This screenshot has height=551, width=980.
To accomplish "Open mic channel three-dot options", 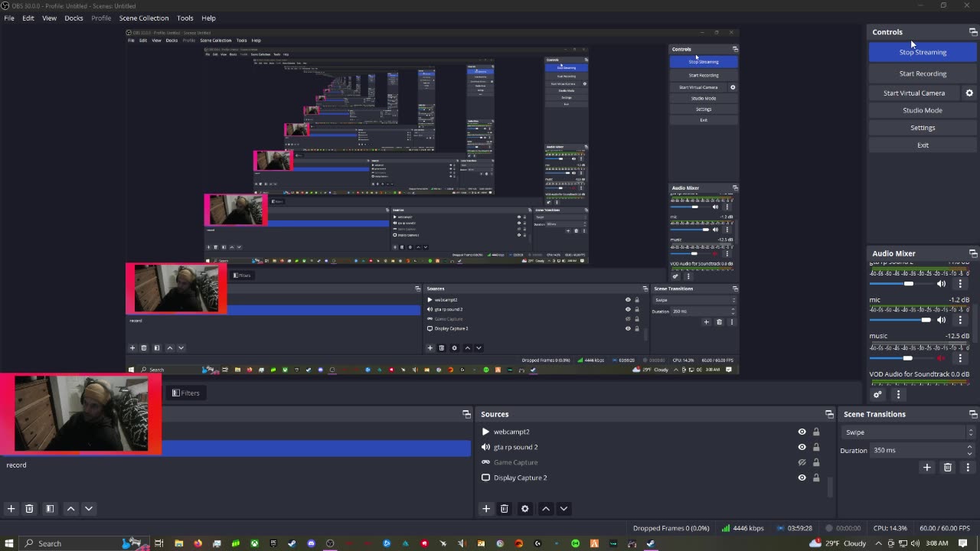I will click(x=960, y=320).
